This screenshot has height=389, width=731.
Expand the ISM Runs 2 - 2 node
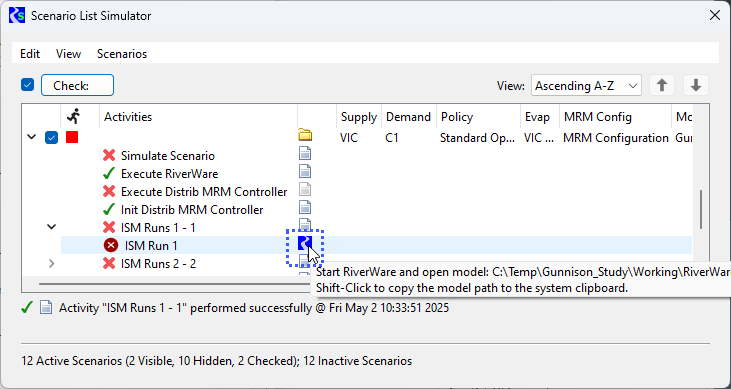(52, 264)
